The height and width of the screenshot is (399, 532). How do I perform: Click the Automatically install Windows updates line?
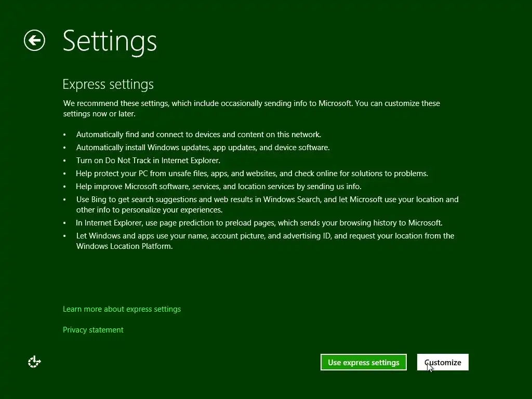(x=203, y=147)
